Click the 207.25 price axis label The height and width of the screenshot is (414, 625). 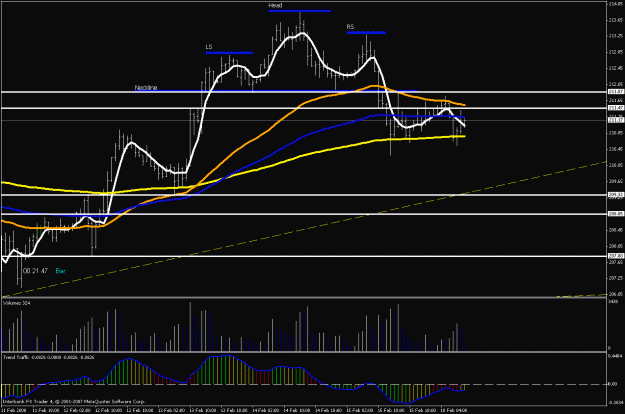(615, 278)
